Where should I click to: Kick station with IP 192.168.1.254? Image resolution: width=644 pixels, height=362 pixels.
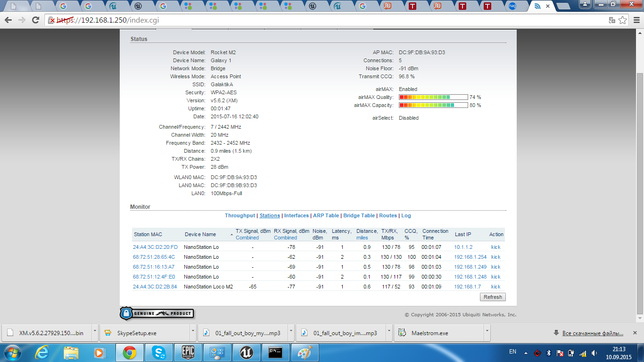click(x=495, y=257)
